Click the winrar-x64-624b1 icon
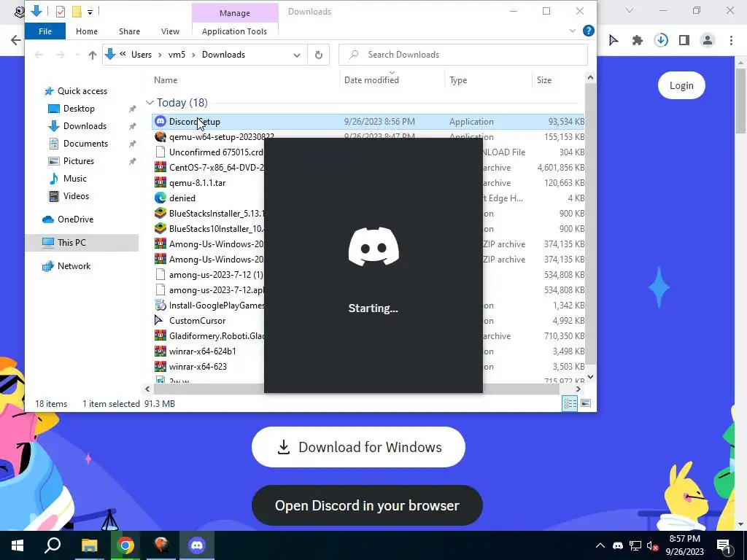This screenshot has width=747, height=560. 160,351
